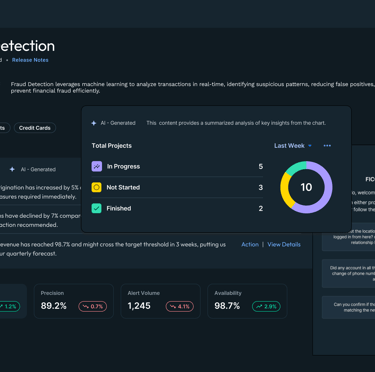Click the AI sparkle icon in popup card
This screenshot has height=372, width=375.
94,123
